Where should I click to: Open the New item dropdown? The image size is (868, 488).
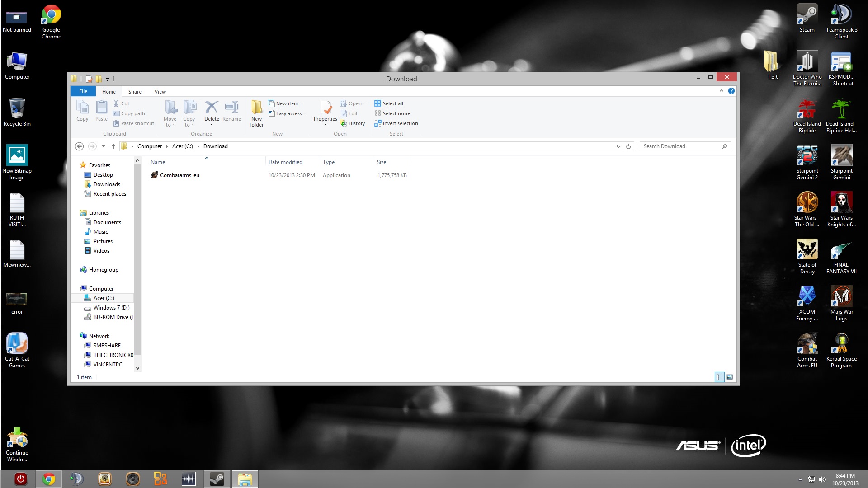285,103
